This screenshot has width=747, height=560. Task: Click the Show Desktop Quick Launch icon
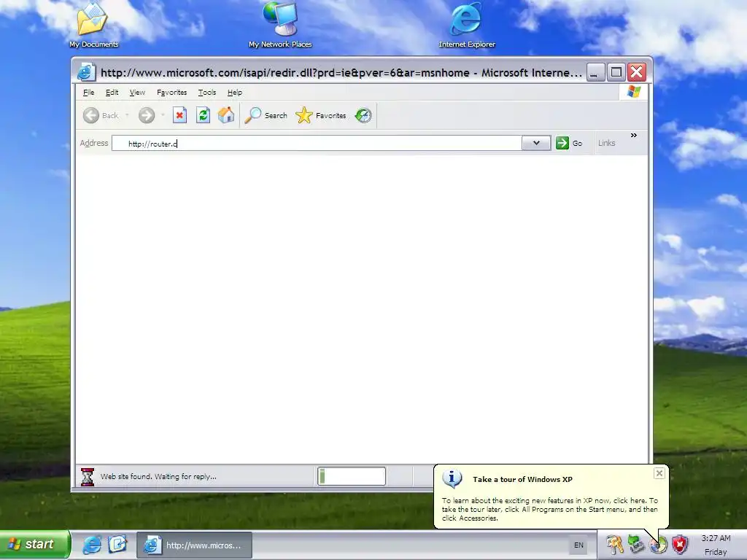pyautogui.click(x=117, y=545)
